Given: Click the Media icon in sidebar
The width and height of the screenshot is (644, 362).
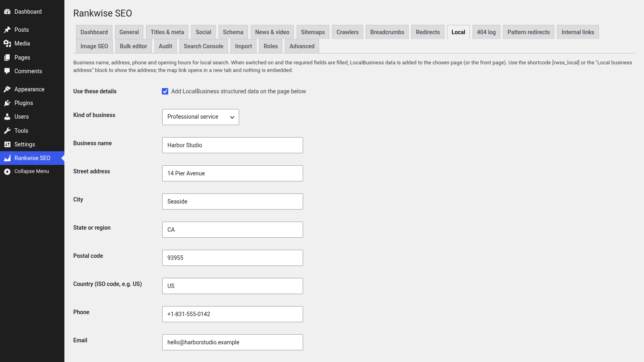Looking at the screenshot, I should tap(7, 43).
